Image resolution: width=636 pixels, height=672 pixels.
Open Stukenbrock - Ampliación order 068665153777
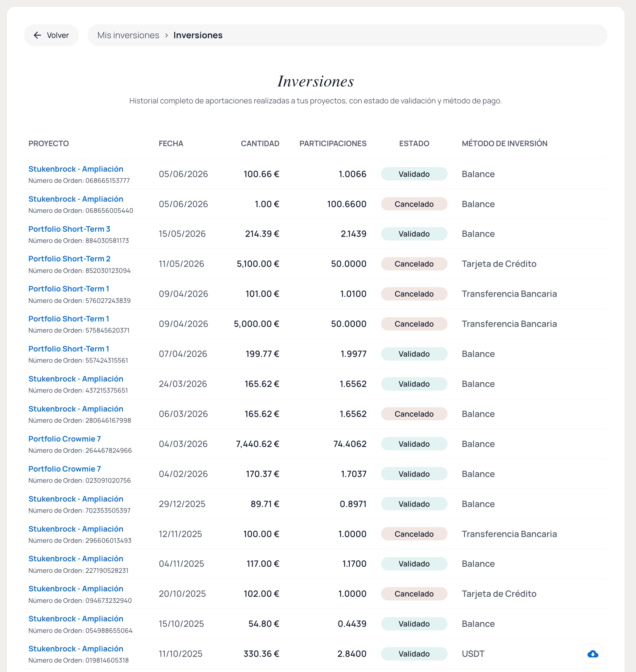[x=76, y=169]
